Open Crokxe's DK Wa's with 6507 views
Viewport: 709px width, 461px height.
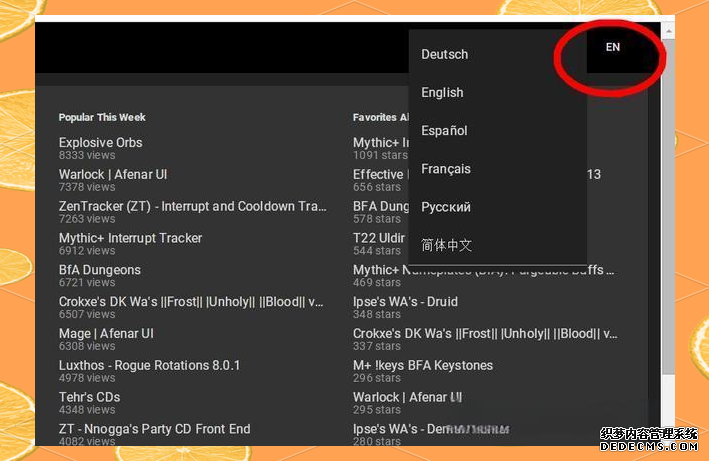190,301
